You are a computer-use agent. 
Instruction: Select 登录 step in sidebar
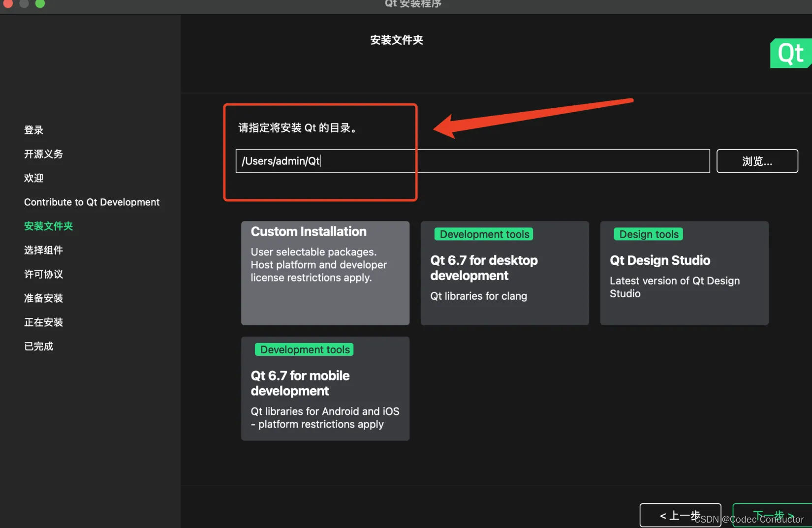[x=33, y=130]
